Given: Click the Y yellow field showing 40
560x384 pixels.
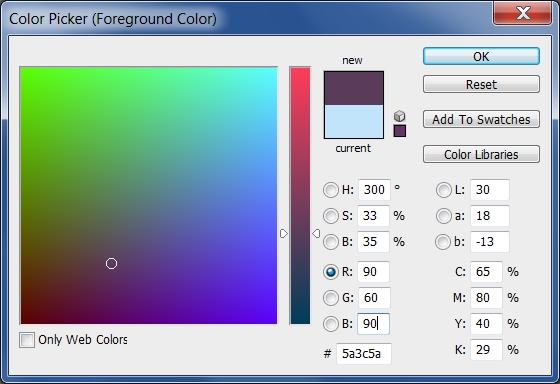Looking at the screenshot, I should click(x=486, y=324).
